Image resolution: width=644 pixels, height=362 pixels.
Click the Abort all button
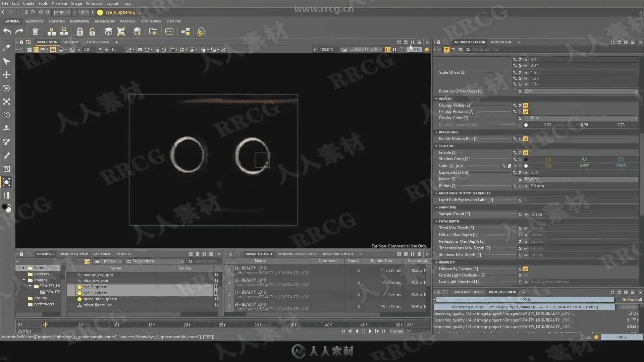632,300
